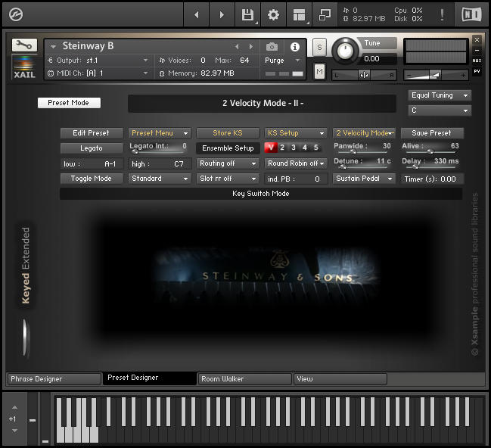Open the Slot rr off dropdown
This screenshot has width=491, height=448.
point(228,179)
